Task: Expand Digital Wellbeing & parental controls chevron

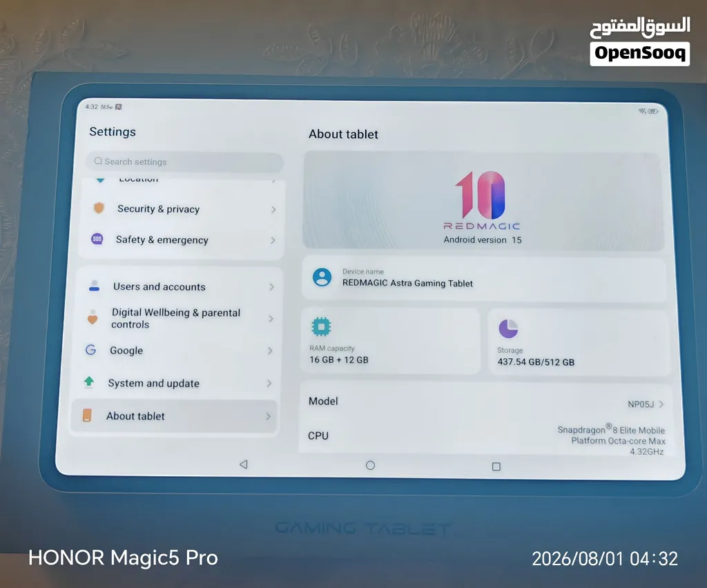Action: 271,319
